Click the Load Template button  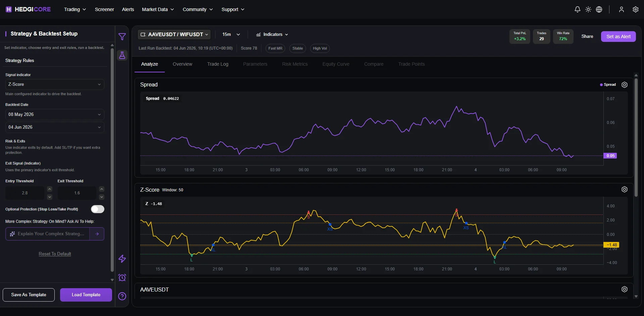(86, 295)
